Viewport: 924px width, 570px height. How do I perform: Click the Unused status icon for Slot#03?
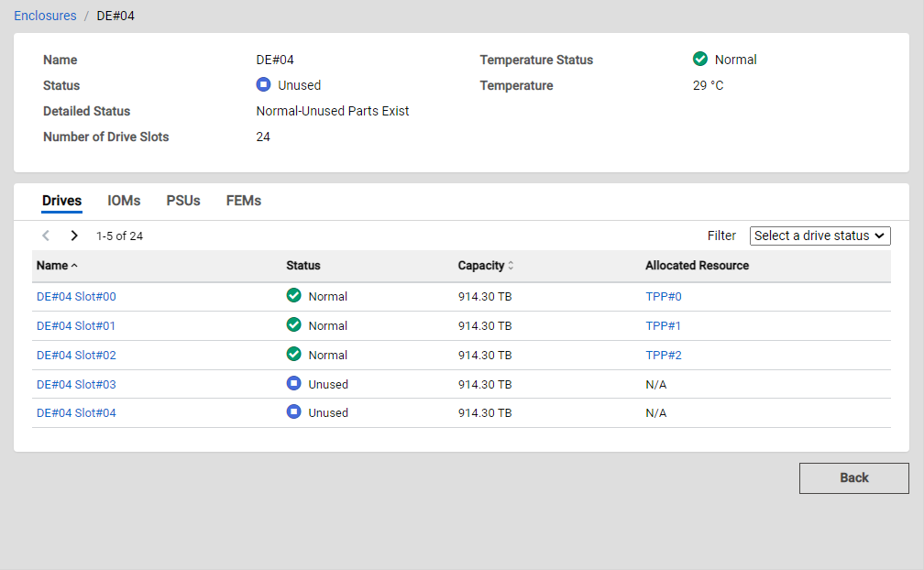point(293,384)
